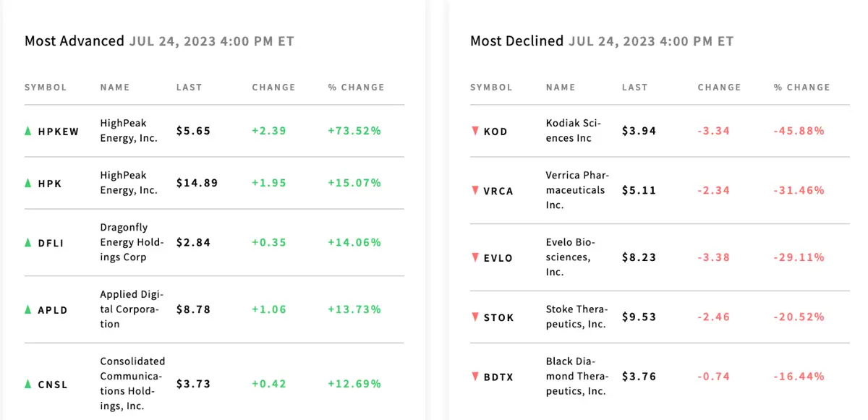This screenshot has width=868, height=420.
Task: Click the green up arrow beside HPKEW
Action: coord(28,131)
